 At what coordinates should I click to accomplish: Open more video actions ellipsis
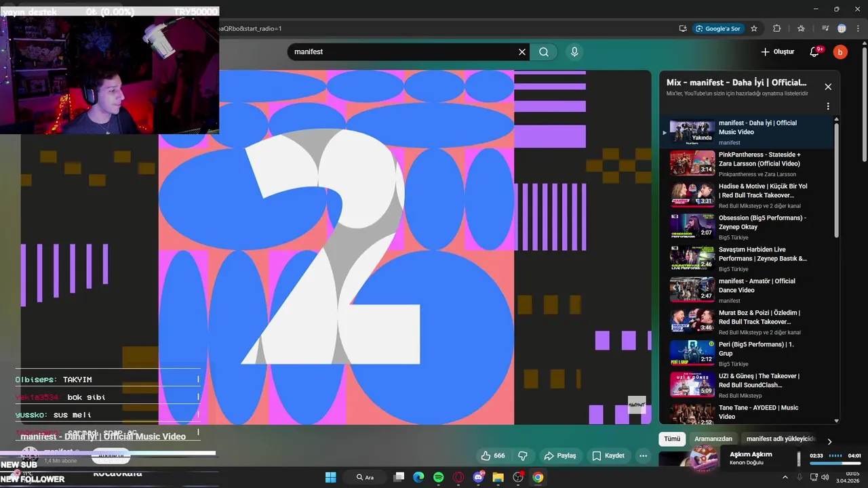644,455
